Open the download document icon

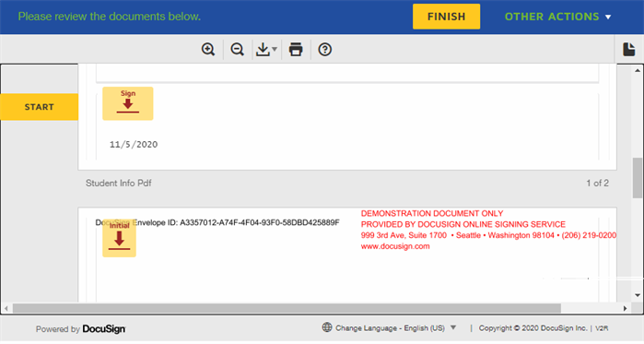(x=263, y=49)
